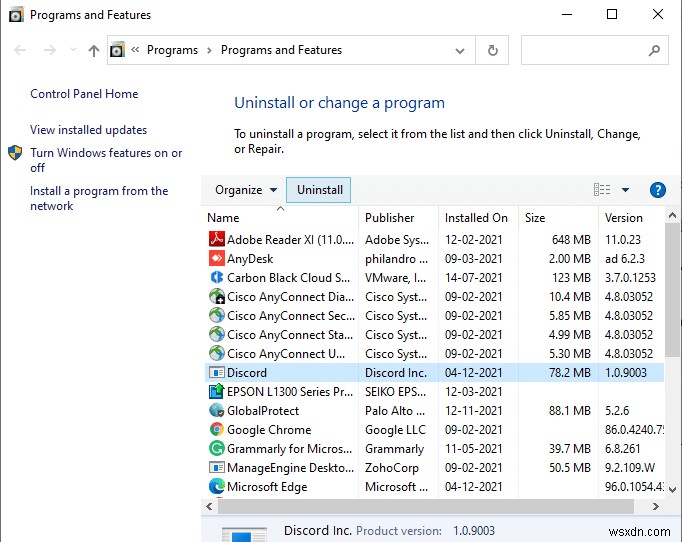This screenshot has width=682, height=542.
Task: Open Install a program from the network
Action: pos(99,198)
